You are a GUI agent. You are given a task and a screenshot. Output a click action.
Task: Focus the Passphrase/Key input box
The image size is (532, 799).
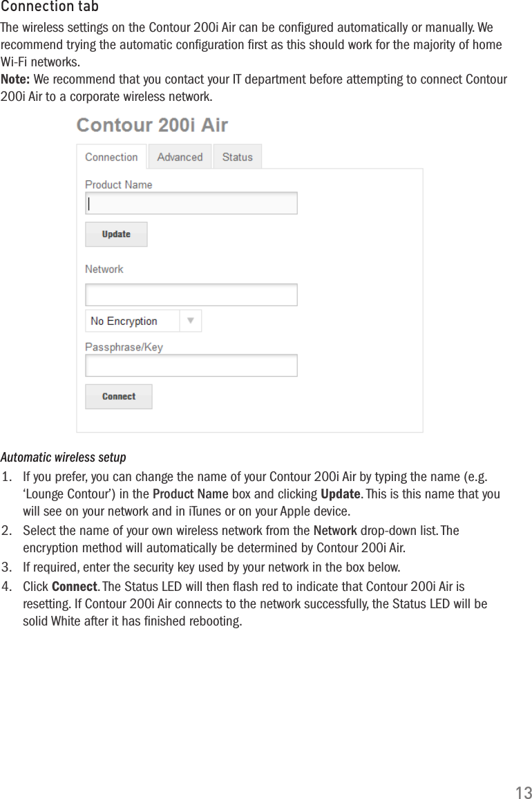point(191,366)
